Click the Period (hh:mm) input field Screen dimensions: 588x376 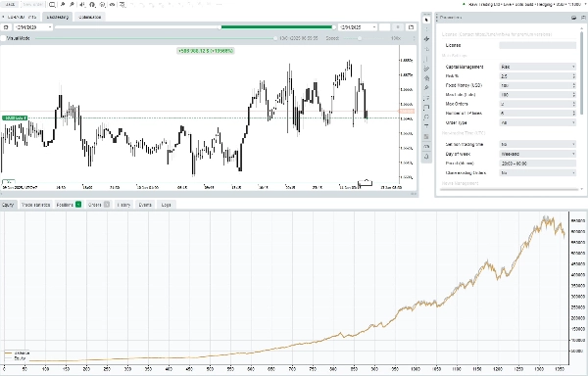[537, 164]
